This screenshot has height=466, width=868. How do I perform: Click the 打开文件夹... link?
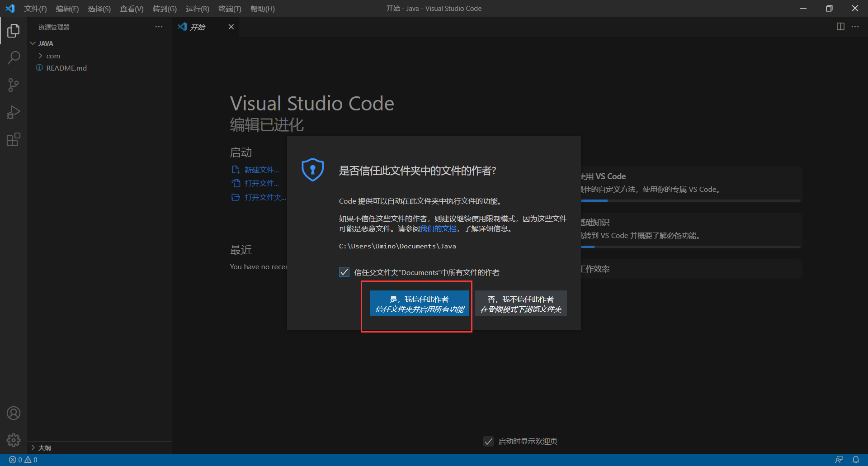click(265, 197)
